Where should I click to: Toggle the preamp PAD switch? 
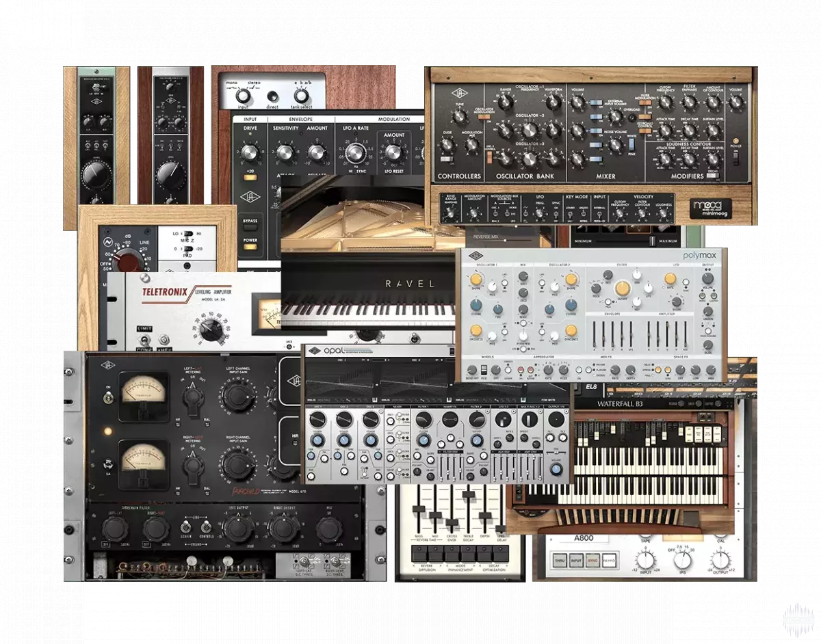click(x=188, y=250)
